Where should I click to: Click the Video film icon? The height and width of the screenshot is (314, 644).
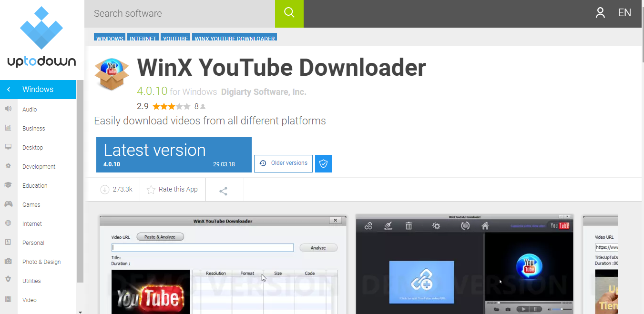point(8,299)
